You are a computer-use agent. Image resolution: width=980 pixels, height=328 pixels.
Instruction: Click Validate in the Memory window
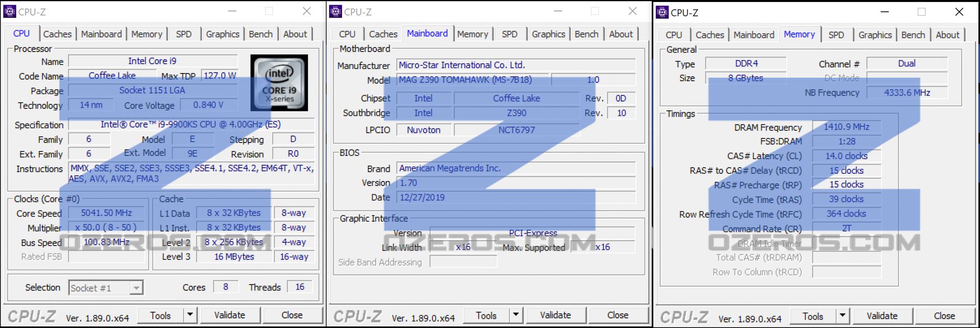click(x=882, y=316)
